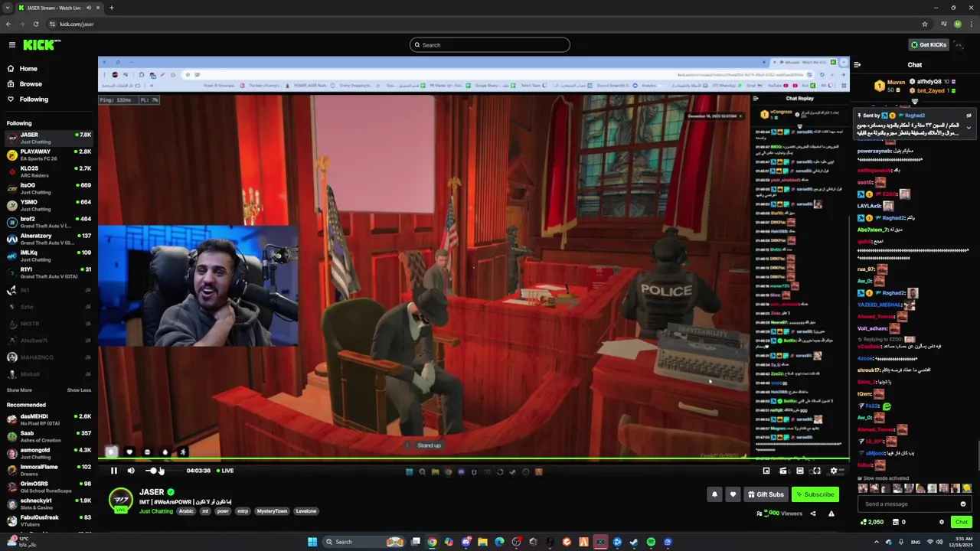Open chat settings gear
The width and height of the screenshot is (980, 551).
pos(942,522)
